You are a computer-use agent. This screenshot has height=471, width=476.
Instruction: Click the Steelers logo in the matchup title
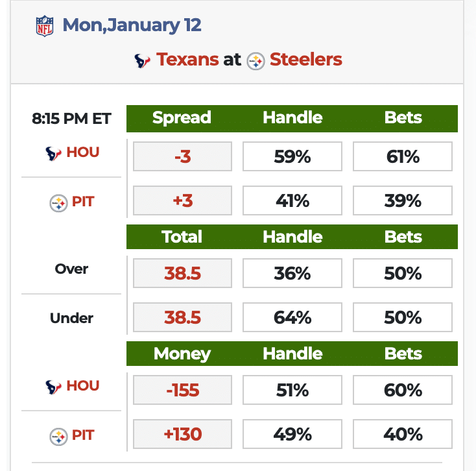[x=256, y=61]
